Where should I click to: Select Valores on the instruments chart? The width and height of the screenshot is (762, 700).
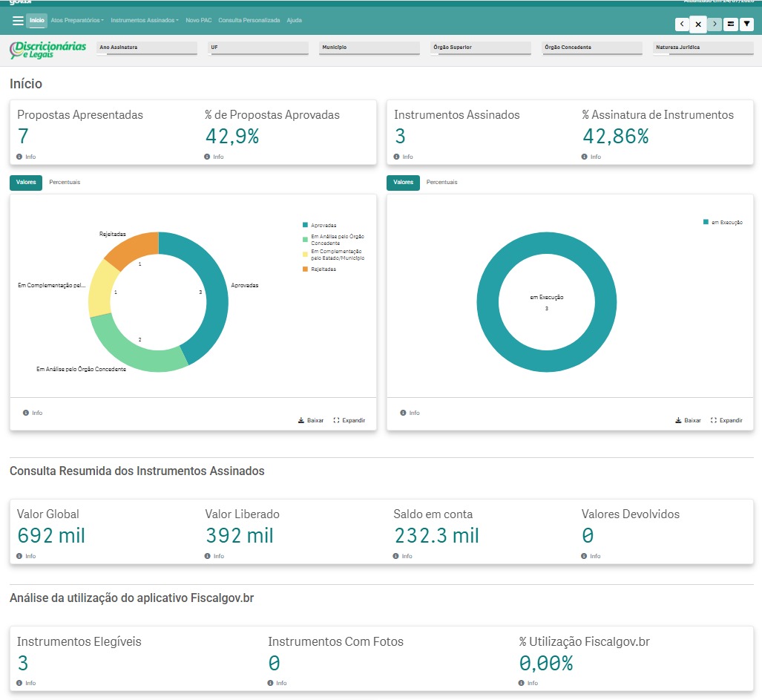point(404,183)
